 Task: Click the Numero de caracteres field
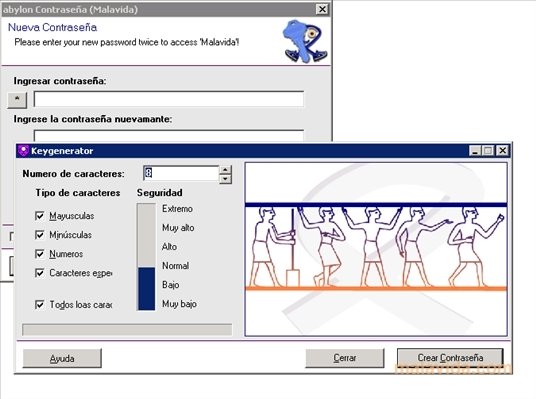click(181, 173)
